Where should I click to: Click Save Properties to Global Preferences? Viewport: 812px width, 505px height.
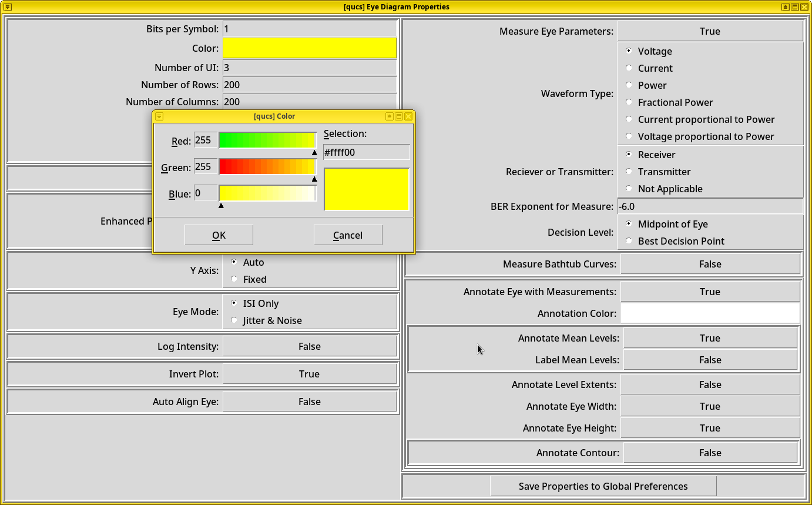(603, 486)
